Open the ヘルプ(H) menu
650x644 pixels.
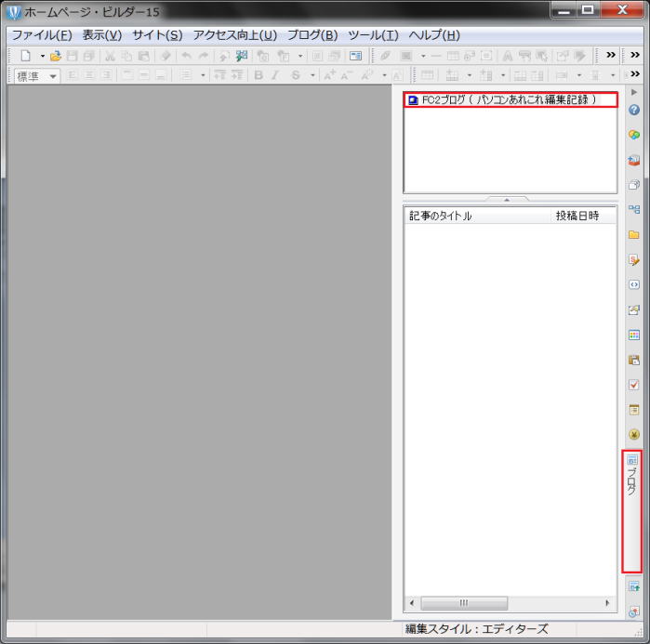pos(434,35)
